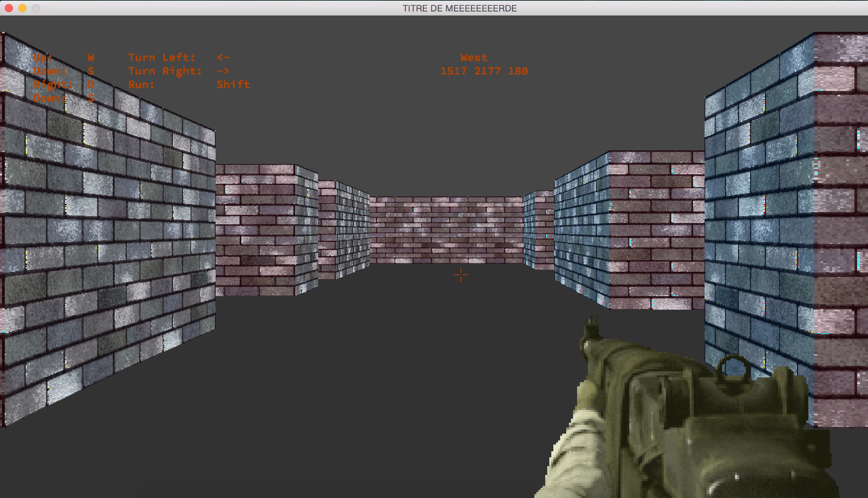Viewport: 868px width, 498px height.
Task: Click the West compass direction label
Action: [473, 58]
